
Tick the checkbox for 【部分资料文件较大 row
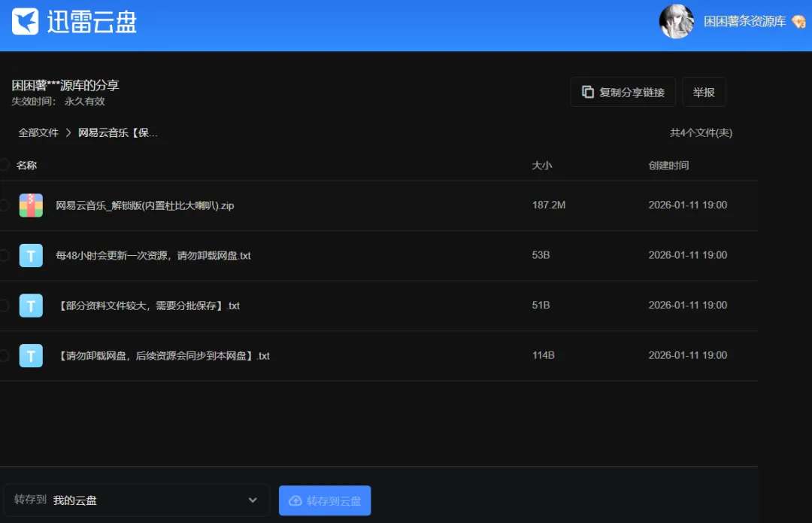(4, 306)
